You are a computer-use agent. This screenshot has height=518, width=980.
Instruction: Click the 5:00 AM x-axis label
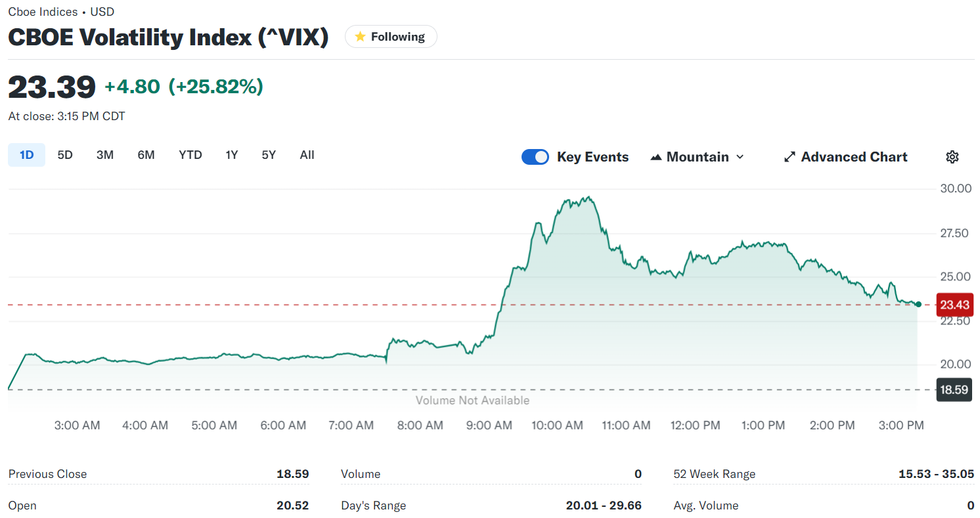[x=214, y=425]
